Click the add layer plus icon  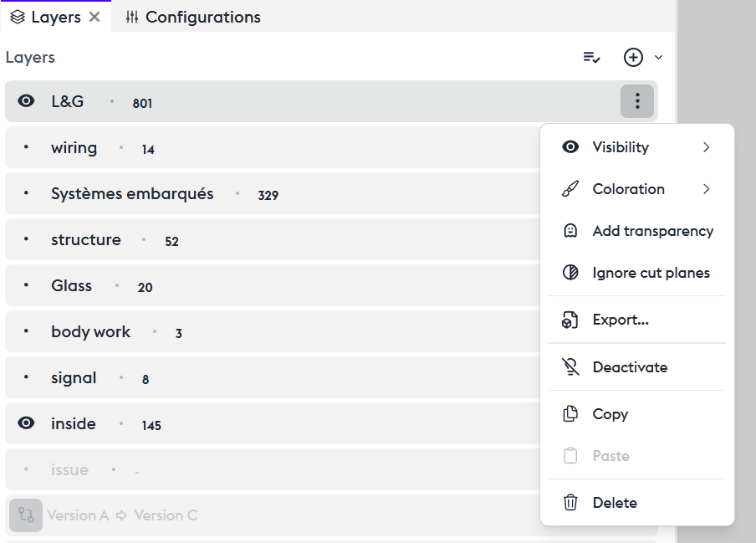633,58
